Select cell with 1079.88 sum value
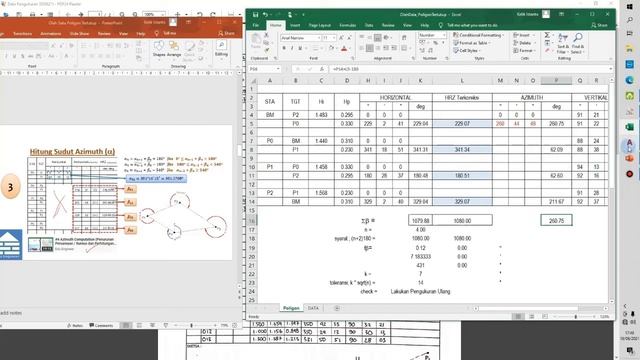This screenshot has height=360, width=640. [x=420, y=221]
